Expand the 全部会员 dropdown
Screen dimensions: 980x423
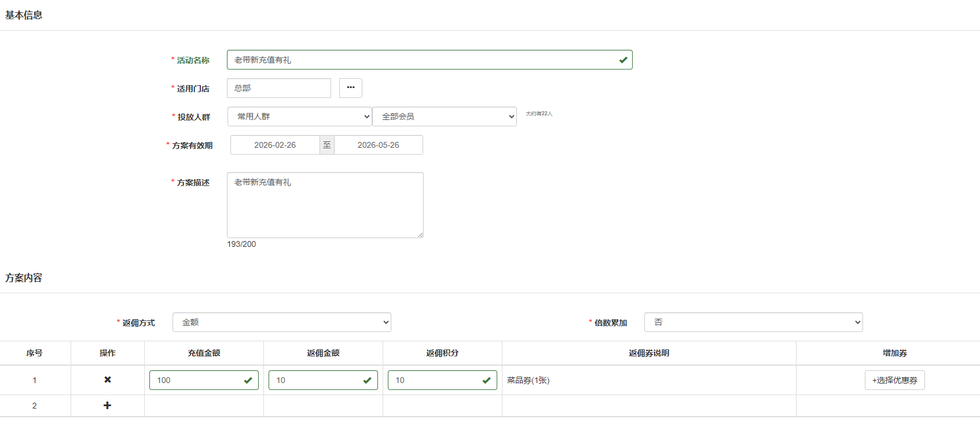click(x=444, y=116)
